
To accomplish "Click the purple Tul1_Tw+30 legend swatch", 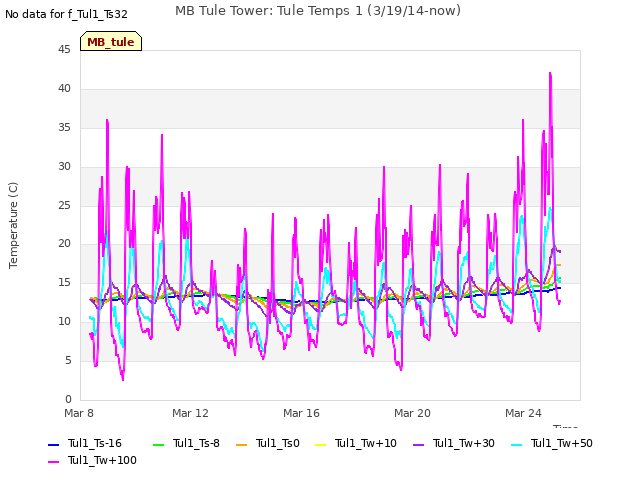I will 418,444.
